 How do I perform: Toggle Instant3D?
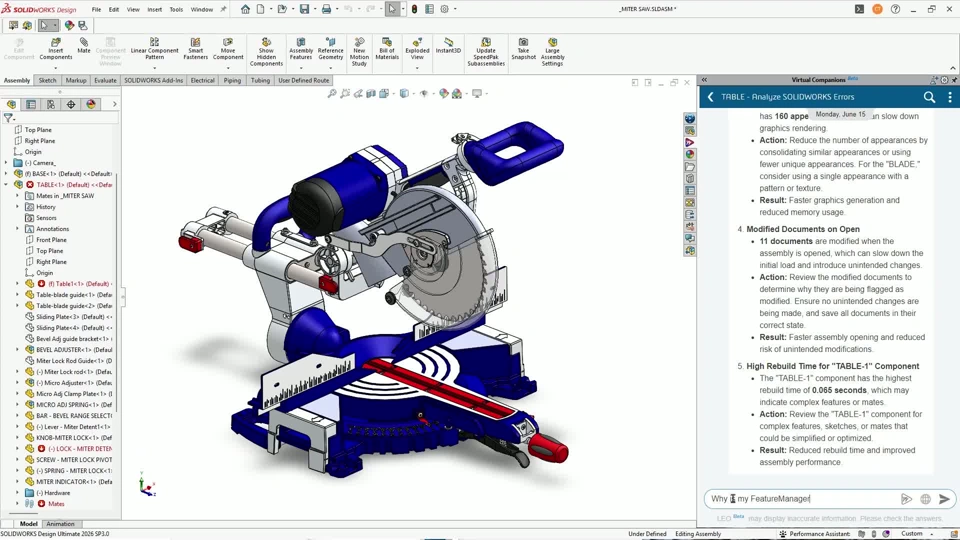coord(448,45)
